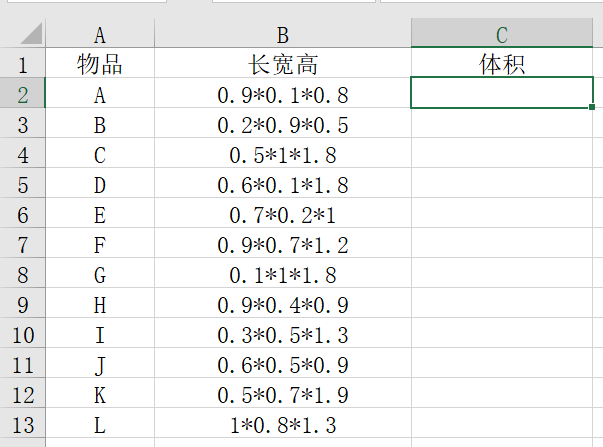Select row 4 header

pos(23,153)
